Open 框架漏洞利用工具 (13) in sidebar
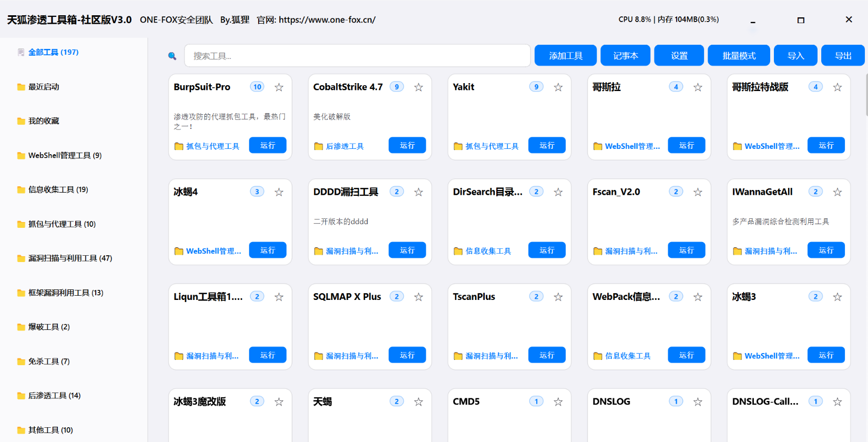This screenshot has width=868, height=442. pyautogui.click(x=66, y=293)
